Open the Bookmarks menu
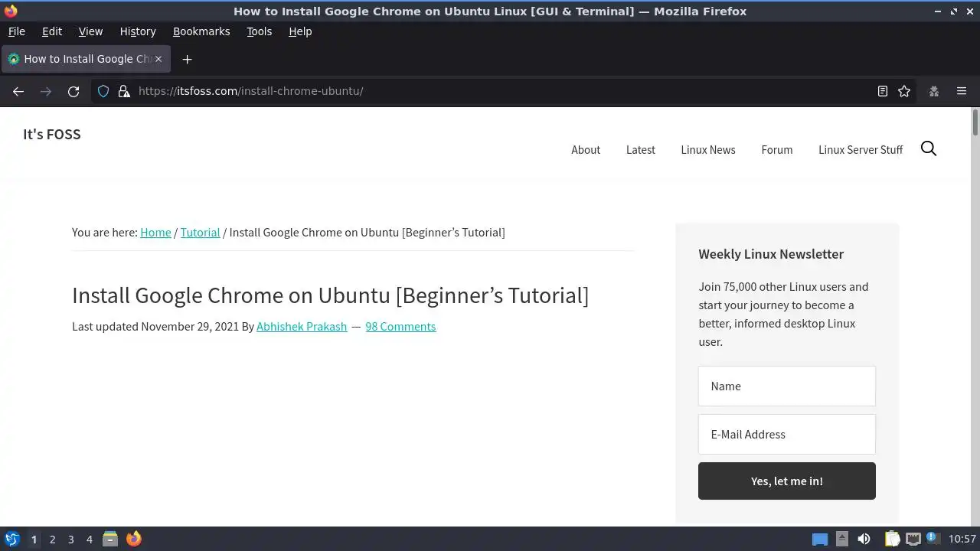 [x=201, y=31]
